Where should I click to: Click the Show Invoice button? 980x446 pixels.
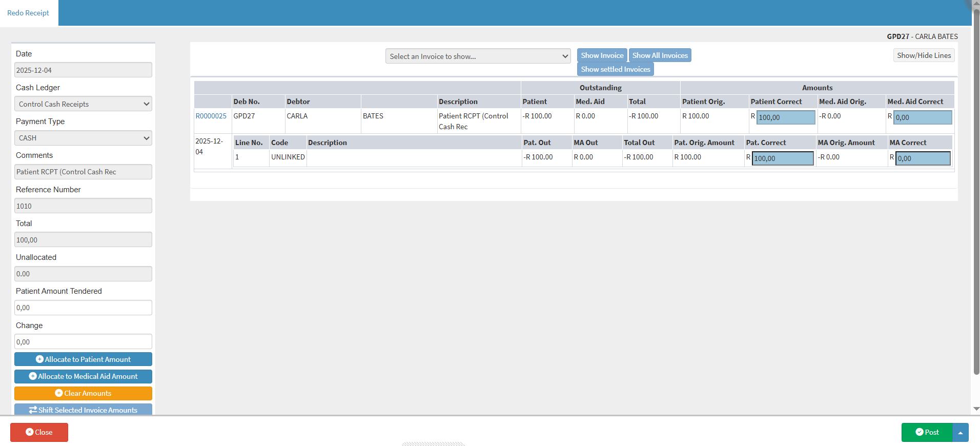(602, 55)
